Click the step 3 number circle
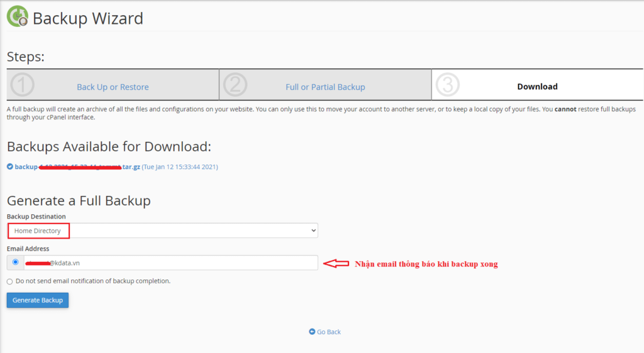Image resolution: width=644 pixels, height=353 pixels. tap(447, 85)
